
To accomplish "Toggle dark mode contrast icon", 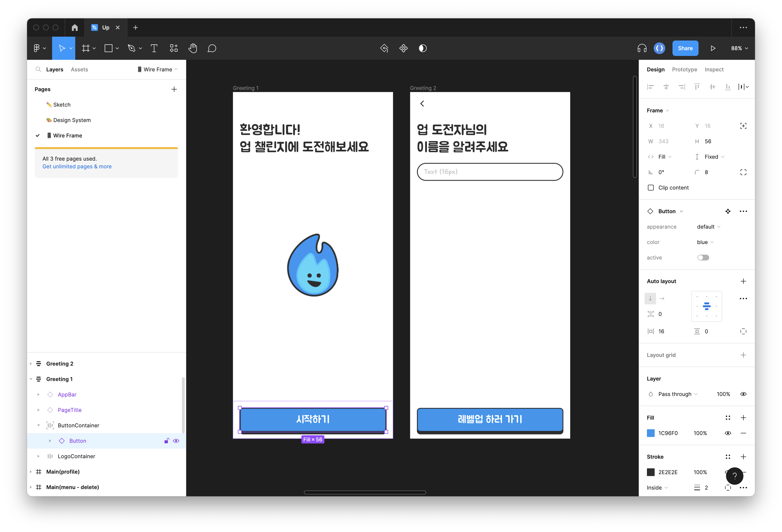I will [423, 48].
